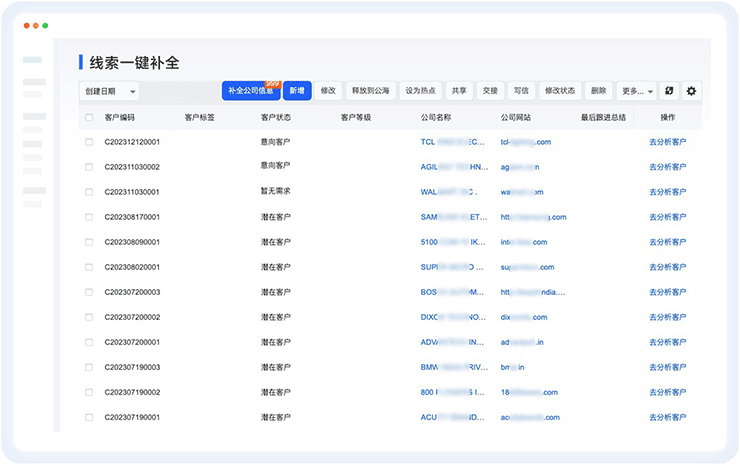
Task: Toggle the select-all header checkbox
Action: click(89, 118)
